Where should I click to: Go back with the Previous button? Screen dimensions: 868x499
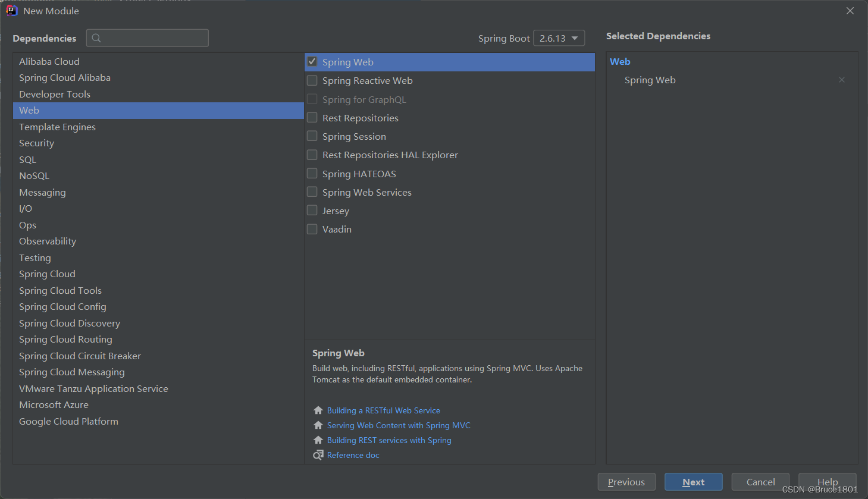(x=626, y=482)
